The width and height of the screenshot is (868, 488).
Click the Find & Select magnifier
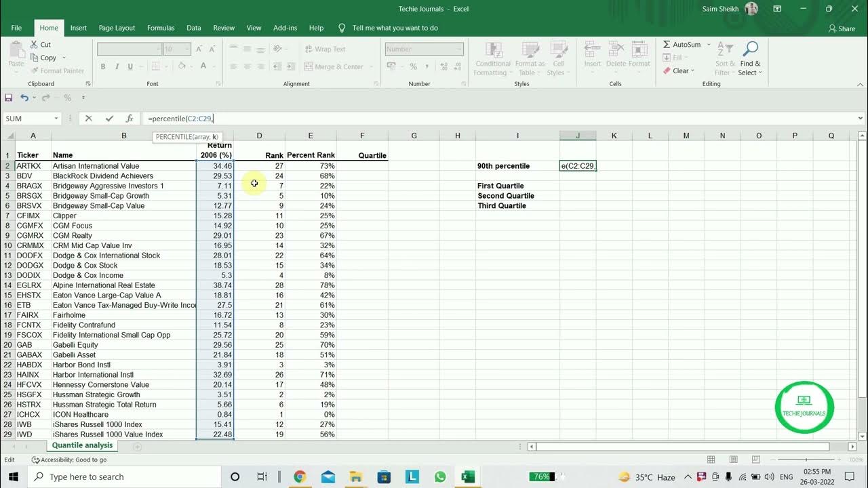(x=750, y=49)
